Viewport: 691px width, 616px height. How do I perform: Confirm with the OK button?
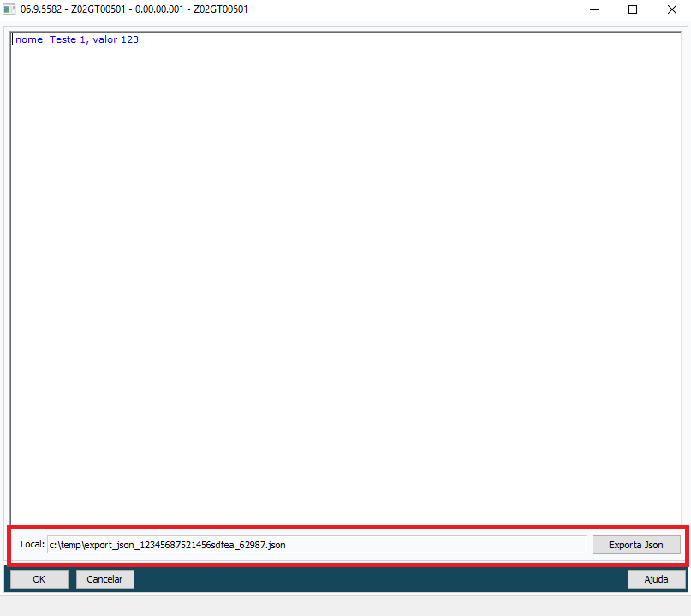(x=39, y=579)
